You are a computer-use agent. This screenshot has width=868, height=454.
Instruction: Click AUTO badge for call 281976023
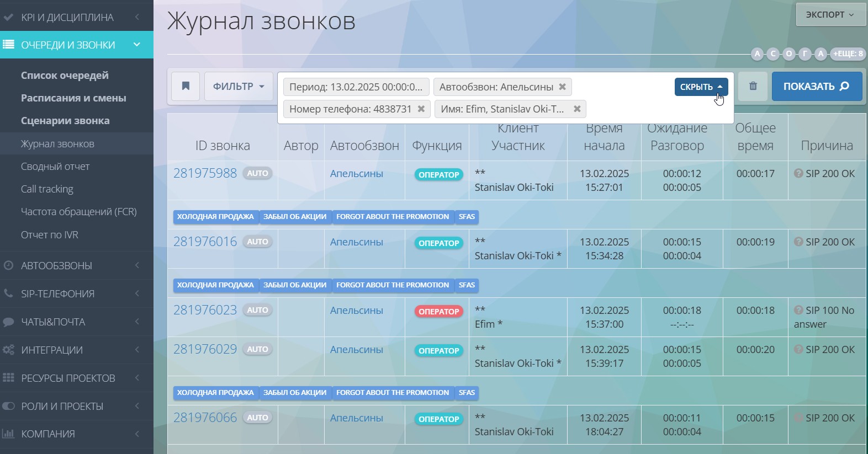click(257, 310)
